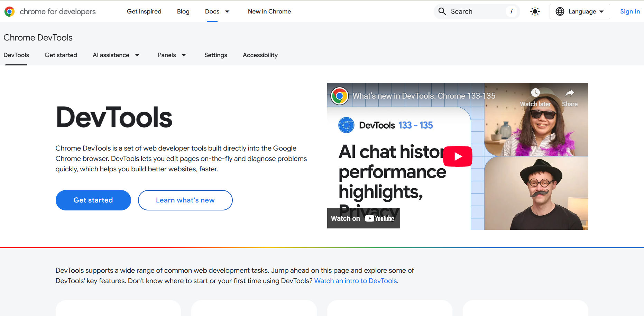Viewport: 644px width, 316px height.
Task: Click the DevTools logo beside 133-135
Action: 346,125
